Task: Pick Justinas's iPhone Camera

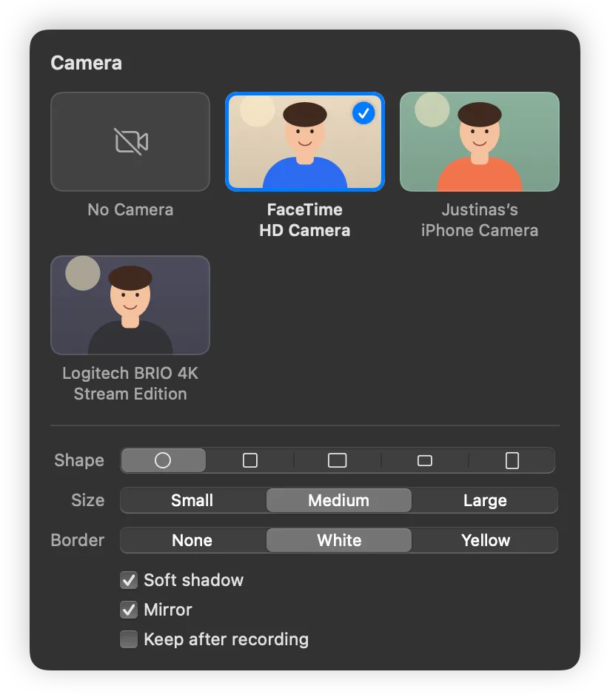Action: point(479,141)
